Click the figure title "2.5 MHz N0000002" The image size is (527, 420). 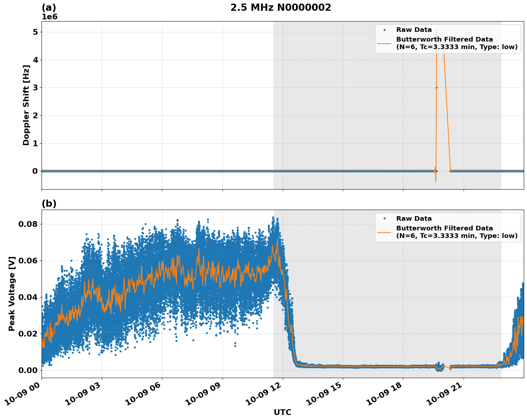281,8
